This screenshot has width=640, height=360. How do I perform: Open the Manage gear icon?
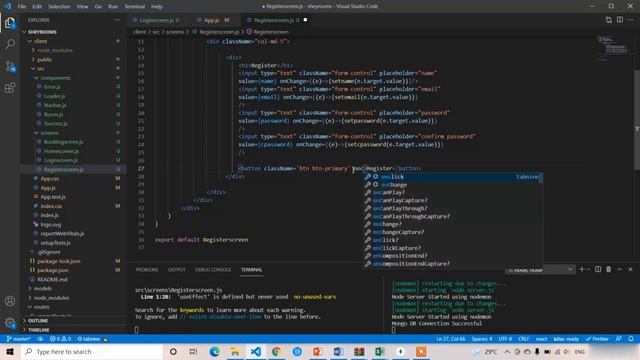click(10, 323)
